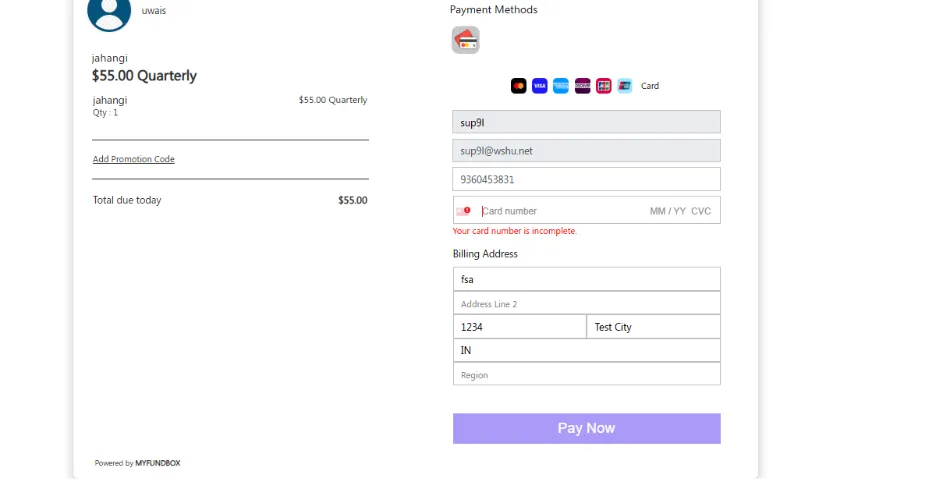Click the address line 1 field with fsa
The width and height of the screenshot is (936, 480).
click(x=587, y=279)
